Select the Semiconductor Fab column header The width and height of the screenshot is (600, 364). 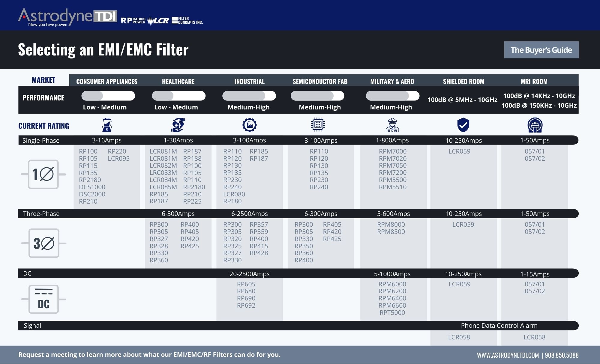pos(320,81)
